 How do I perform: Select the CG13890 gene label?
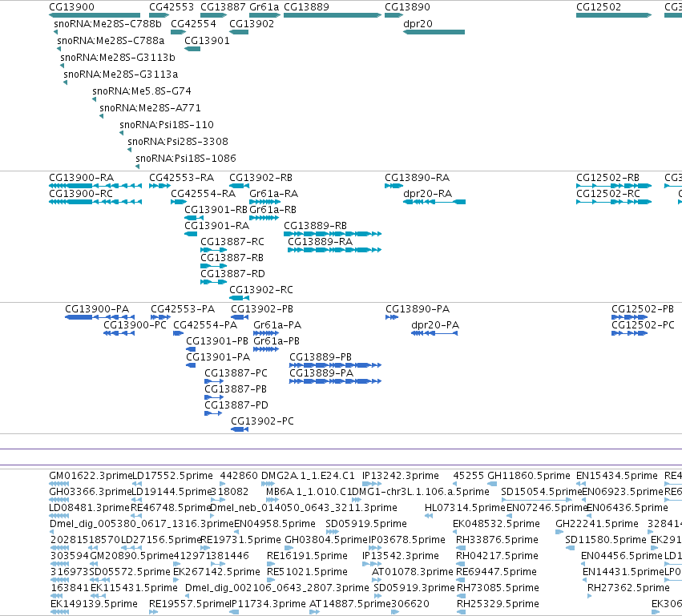(x=407, y=7)
